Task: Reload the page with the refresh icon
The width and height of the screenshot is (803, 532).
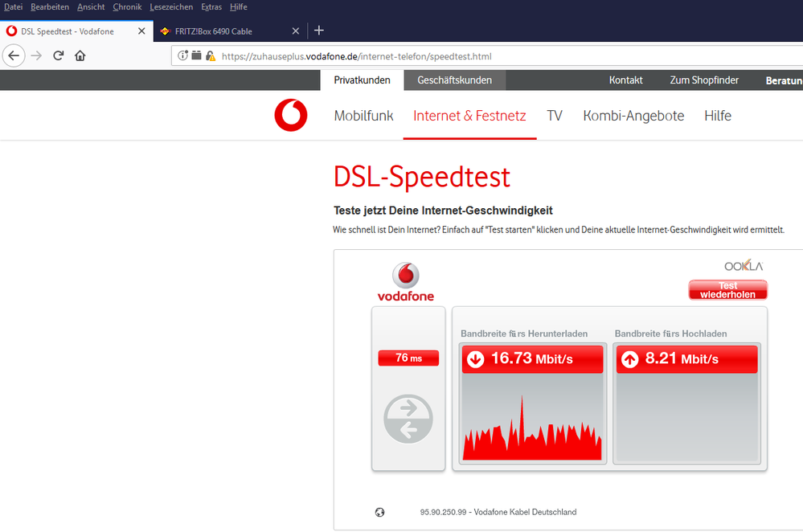Action: (59, 55)
